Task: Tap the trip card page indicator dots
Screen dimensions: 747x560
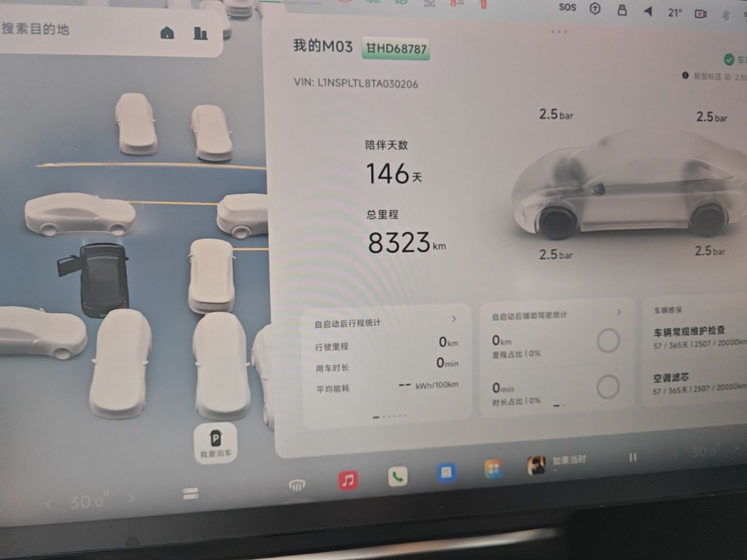Action: coord(390,416)
